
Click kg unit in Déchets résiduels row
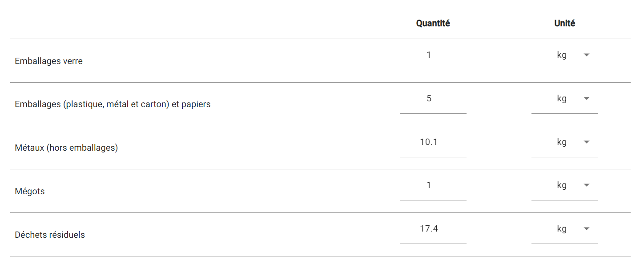[x=562, y=229]
